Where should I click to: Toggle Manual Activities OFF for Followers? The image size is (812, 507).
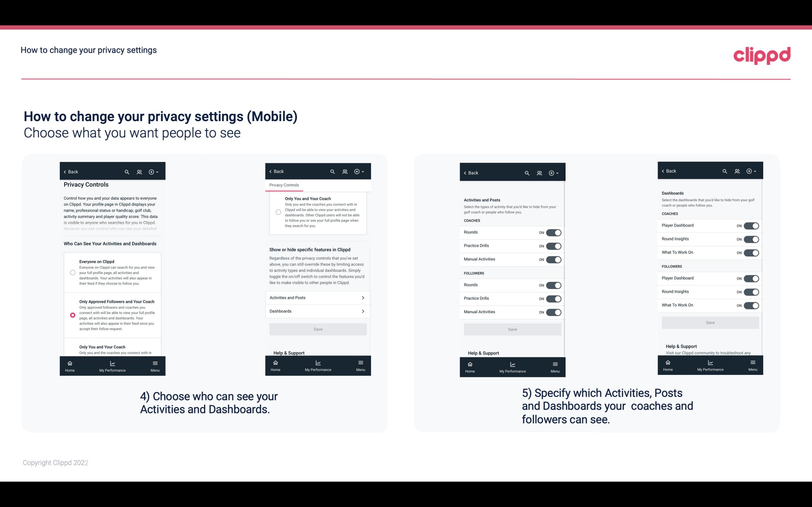pos(553,311)
